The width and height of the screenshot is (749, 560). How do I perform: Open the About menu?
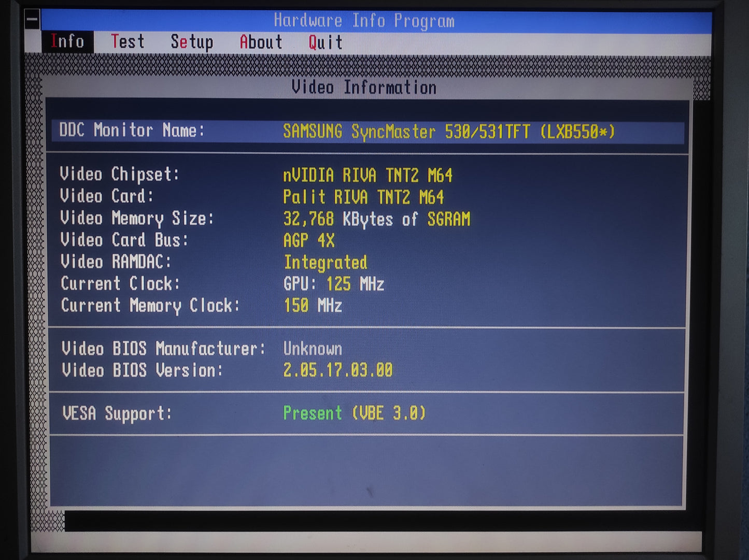261,41
